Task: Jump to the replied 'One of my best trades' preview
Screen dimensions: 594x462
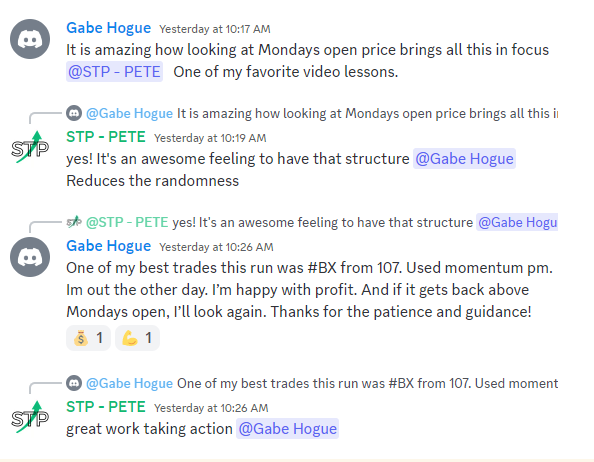Action: [367, 383]
